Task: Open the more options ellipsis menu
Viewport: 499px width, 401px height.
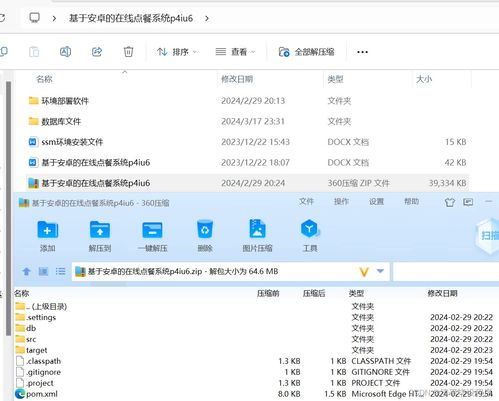Action: [x=362, y=52]
